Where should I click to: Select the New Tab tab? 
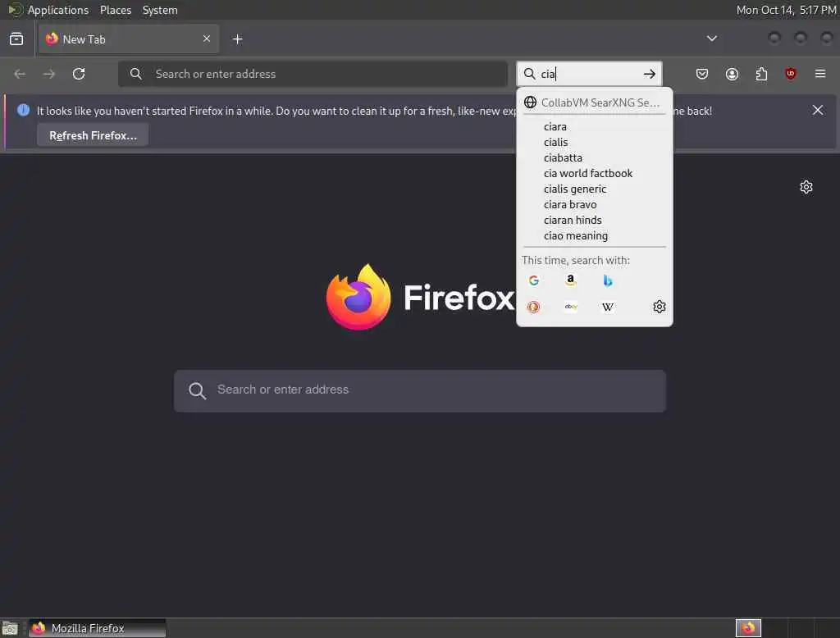click(129, 39)
